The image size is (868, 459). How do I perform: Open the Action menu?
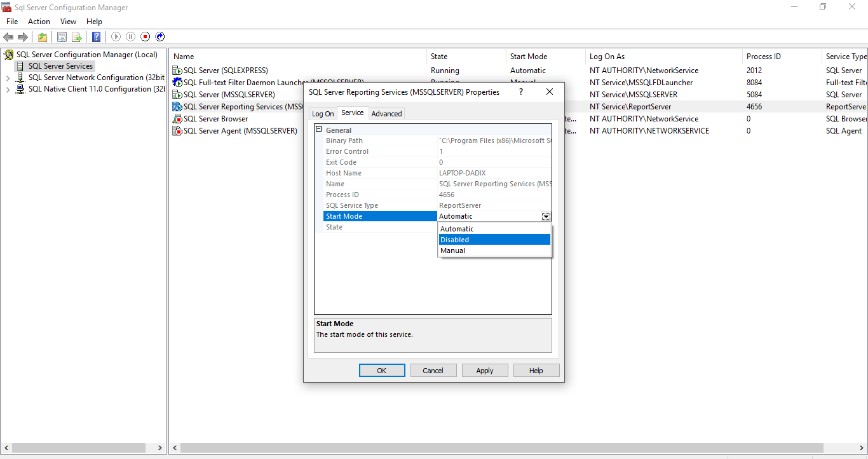(x=39, y=22)
